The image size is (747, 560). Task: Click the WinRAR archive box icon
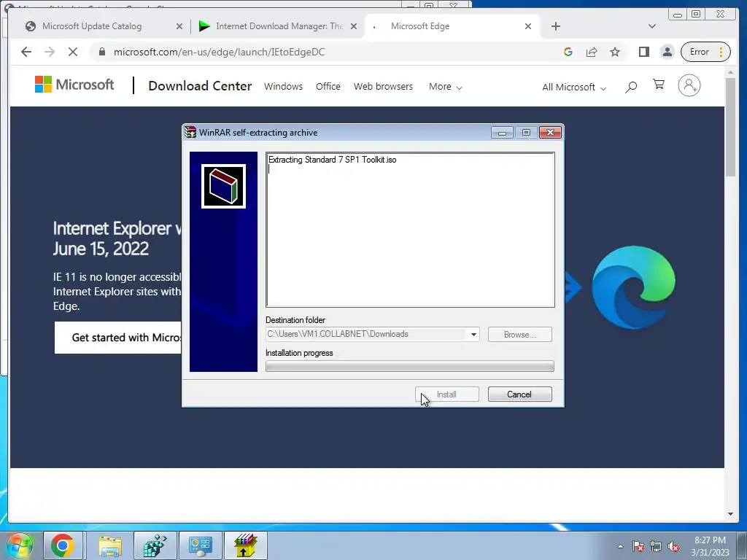click(223, 186)
